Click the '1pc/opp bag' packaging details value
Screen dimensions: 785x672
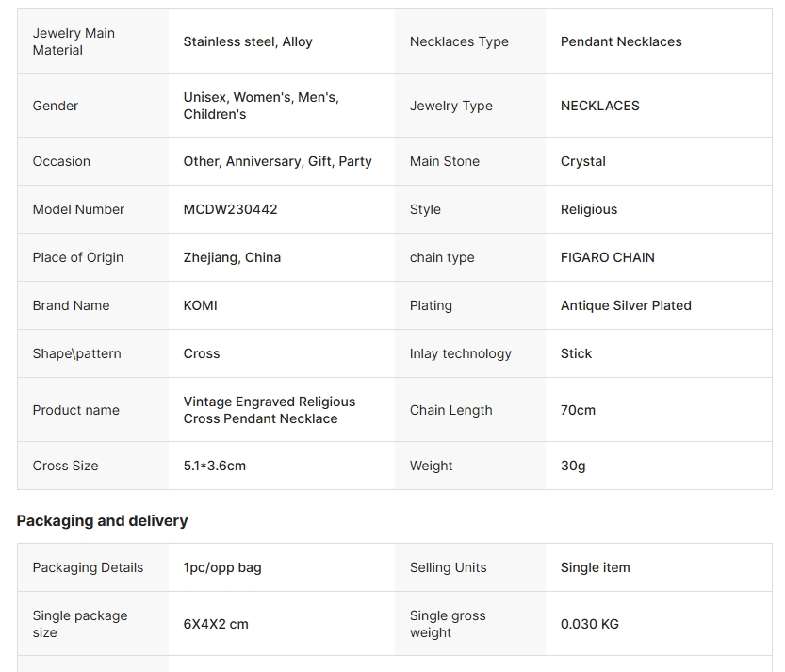(222, 567)
